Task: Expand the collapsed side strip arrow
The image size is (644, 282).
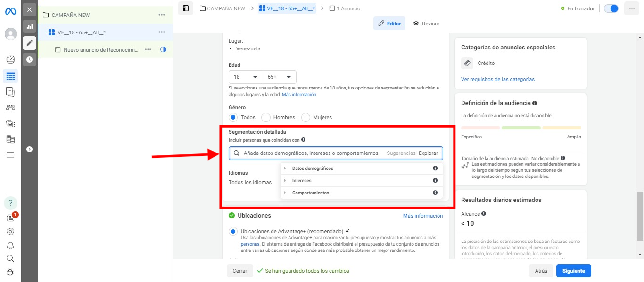Action: point(29,149)
